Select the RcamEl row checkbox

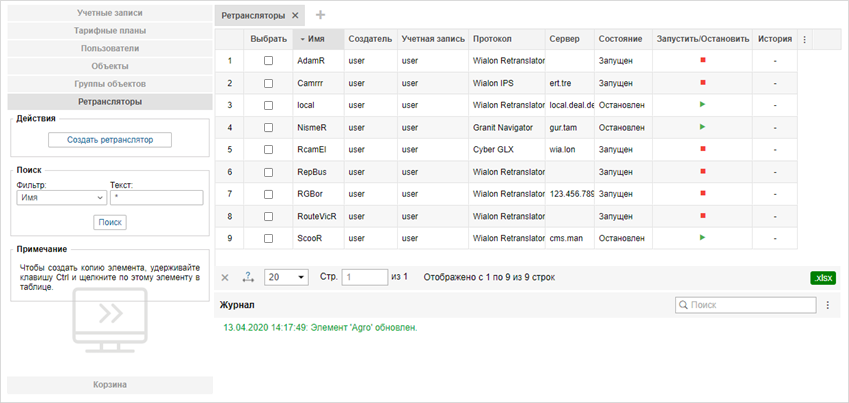pos(268,150)
